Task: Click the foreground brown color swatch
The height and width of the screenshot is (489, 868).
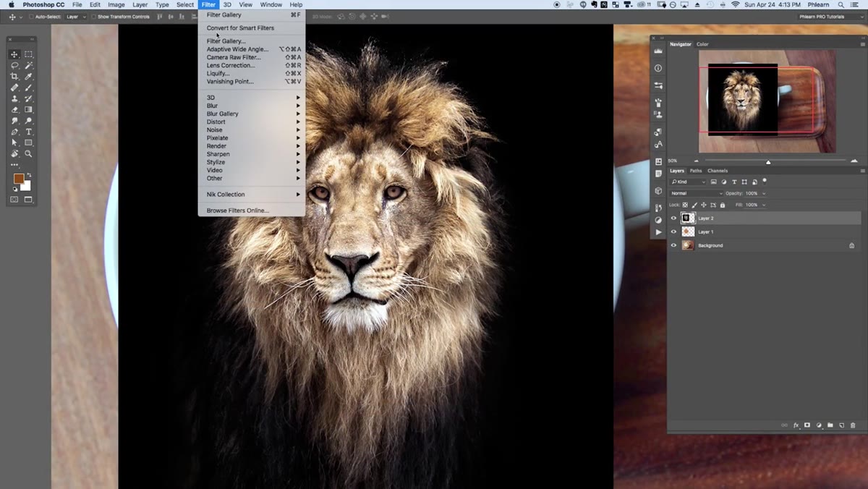Action: tap(19, 179)
